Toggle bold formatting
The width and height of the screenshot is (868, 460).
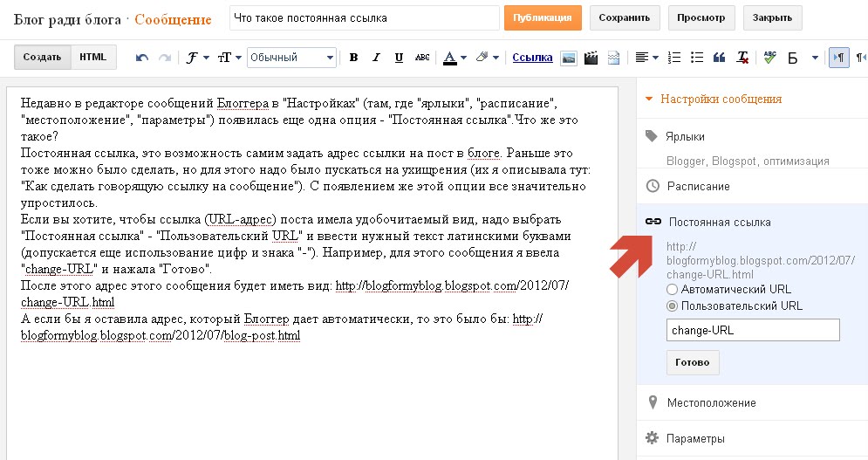point(353,58)
